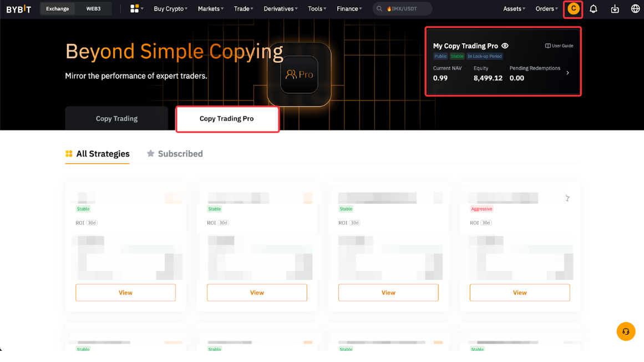Image resolution: width=644 pixels, height=362 pixels.
Task: Switch to the Exchange mode
Action: [58, 9]
